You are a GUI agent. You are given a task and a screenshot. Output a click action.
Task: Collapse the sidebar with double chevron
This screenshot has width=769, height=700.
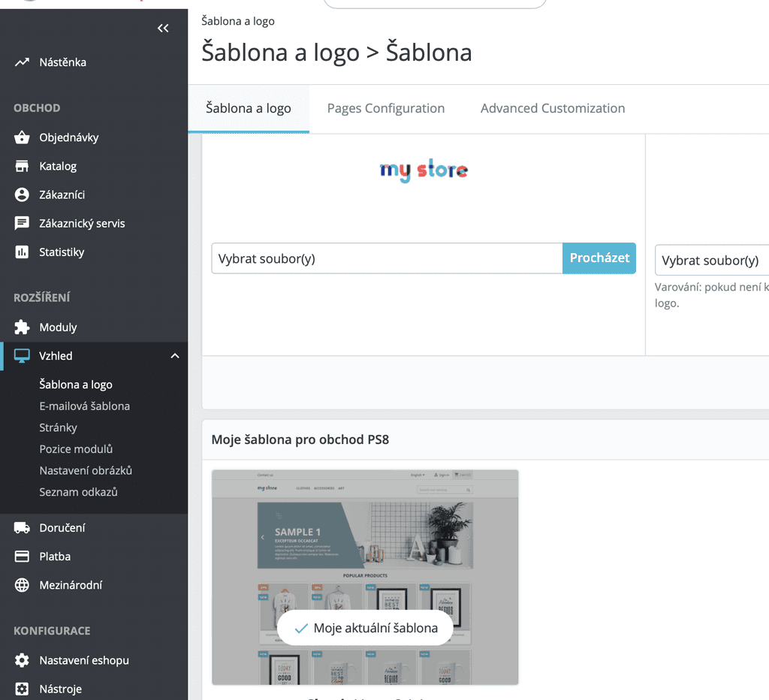163,29
